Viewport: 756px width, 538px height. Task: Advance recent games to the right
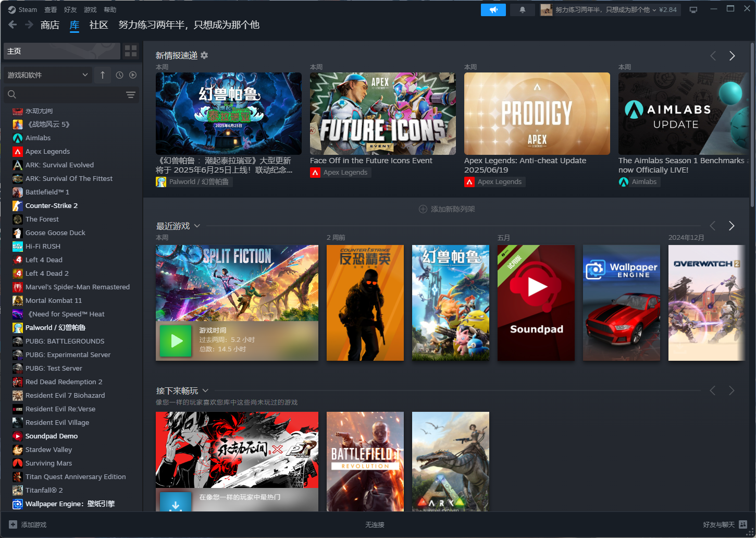(732, 226)
